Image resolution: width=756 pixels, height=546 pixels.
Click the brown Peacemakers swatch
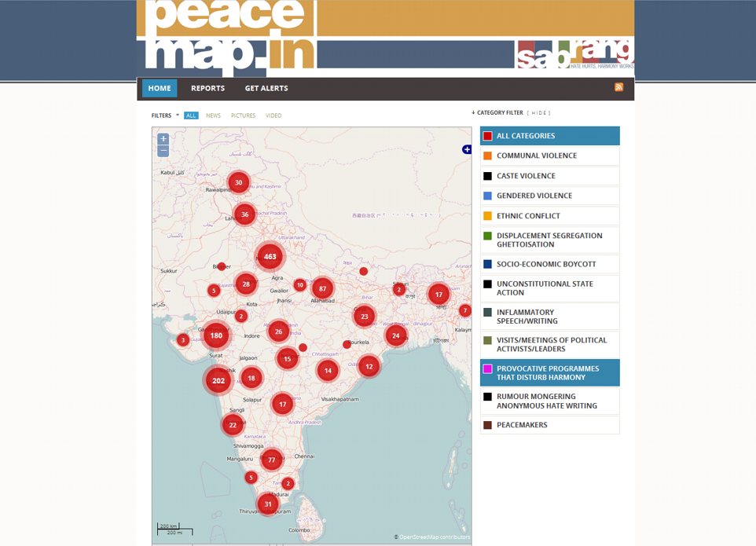pyautogui.click(x=487, y=425)
